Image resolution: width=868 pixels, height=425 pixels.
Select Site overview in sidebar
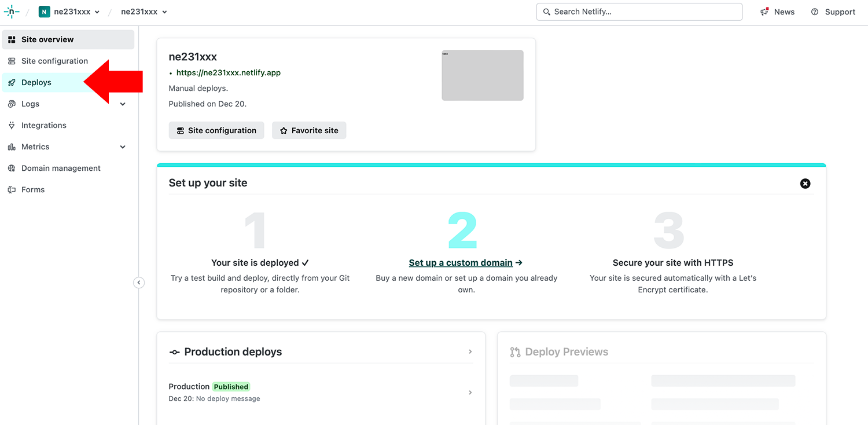pos(68,39)
